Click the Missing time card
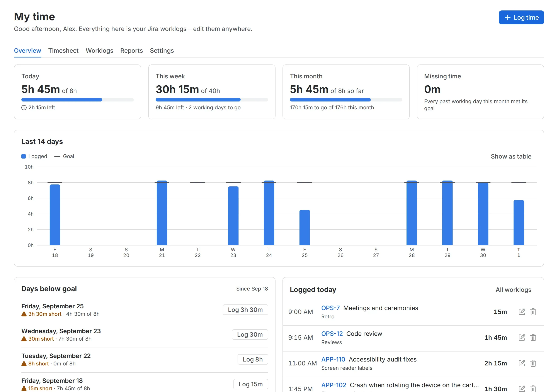558x392 pixels. 480,92
